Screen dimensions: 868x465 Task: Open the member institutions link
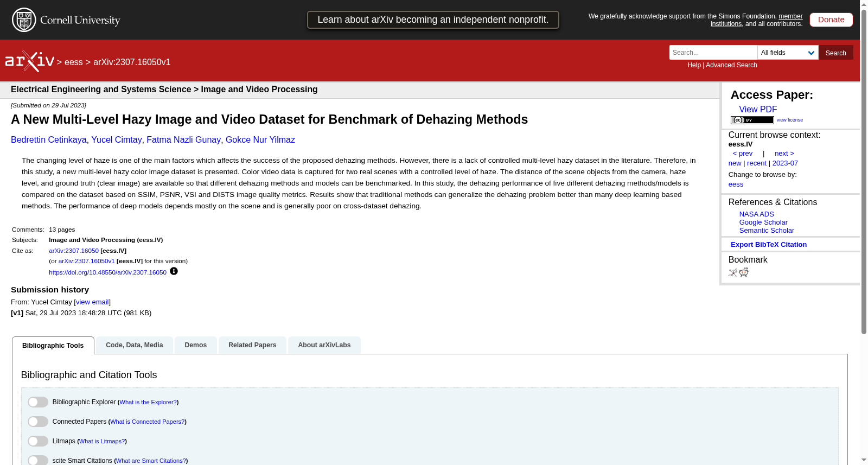(757, 20)
